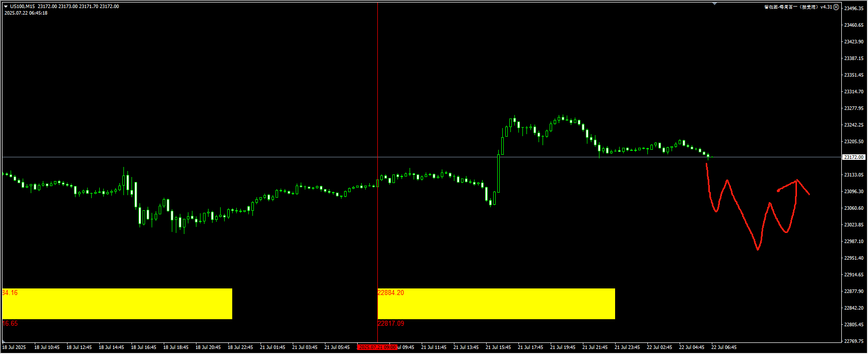Click the sad-face expert advisor icon
The width and height of the screenshot is (868, 354).
tap(836, 7)
